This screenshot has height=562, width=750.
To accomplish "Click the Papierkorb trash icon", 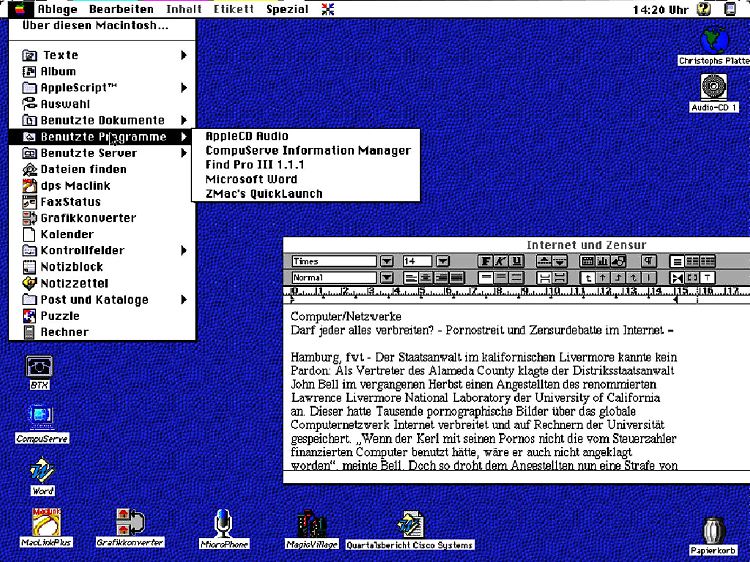I will pyautogui.click(x=714, y=531).
